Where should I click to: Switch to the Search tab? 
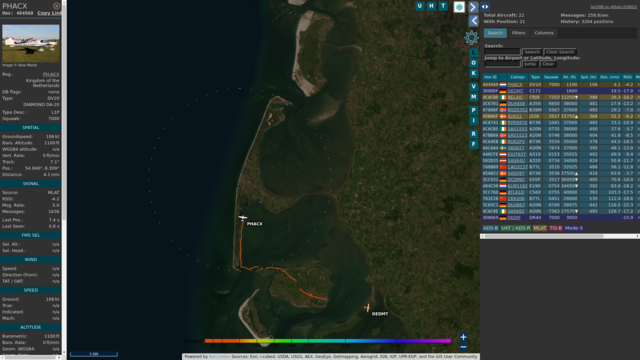click(x=495, y=33)
